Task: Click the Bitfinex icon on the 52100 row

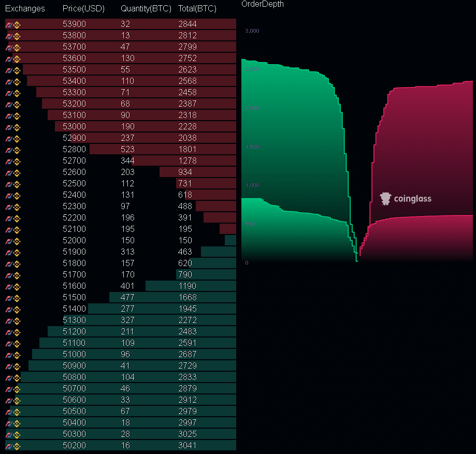Action: click(9, 229)
